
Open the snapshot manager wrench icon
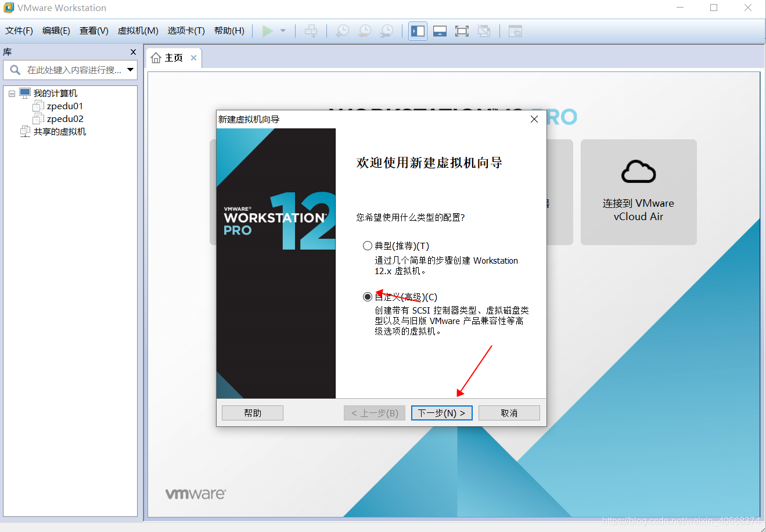pyautogui.click(x=387, y=31)
